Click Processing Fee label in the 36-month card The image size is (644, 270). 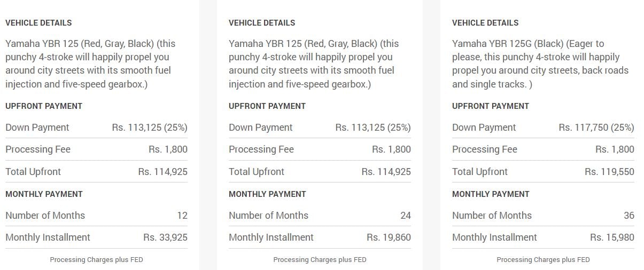pos(485,149)
